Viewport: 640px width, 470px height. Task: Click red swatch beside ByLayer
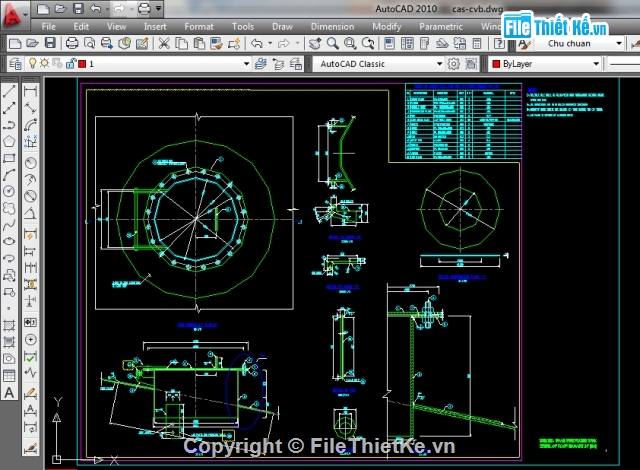[496, 64]
